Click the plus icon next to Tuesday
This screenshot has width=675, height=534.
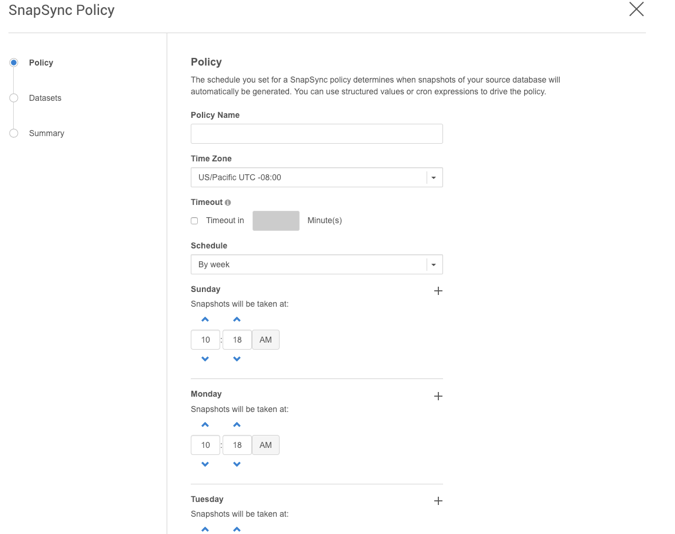click(x=438, y=501)
